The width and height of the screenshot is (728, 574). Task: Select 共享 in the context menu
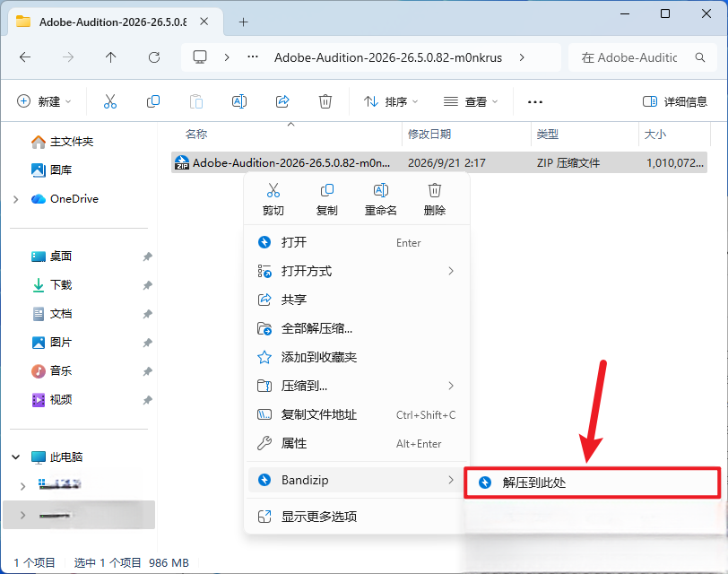coord(357,300)
